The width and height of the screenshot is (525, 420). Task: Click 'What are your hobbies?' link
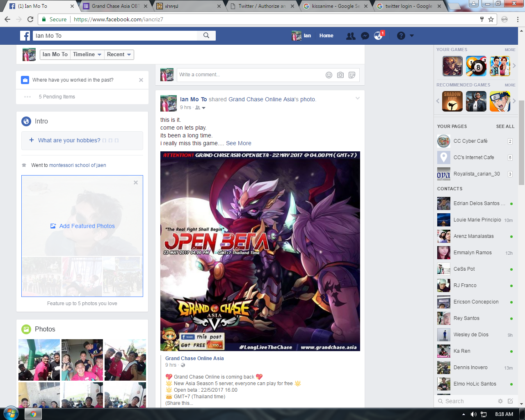pos(69,140)
